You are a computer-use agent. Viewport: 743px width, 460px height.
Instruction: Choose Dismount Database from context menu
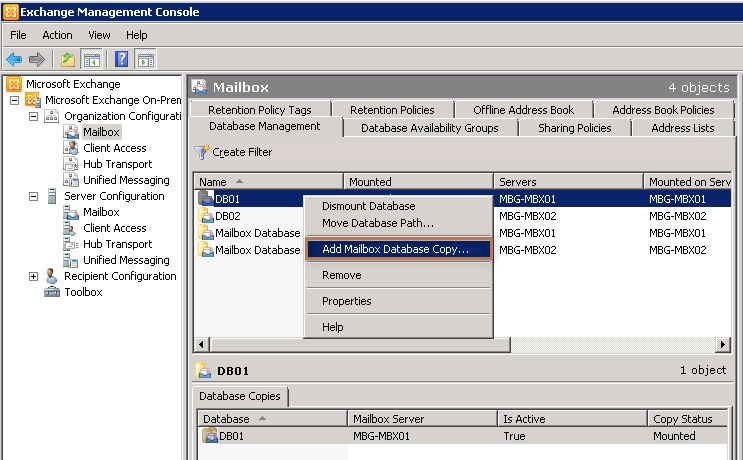coord(398,206)
